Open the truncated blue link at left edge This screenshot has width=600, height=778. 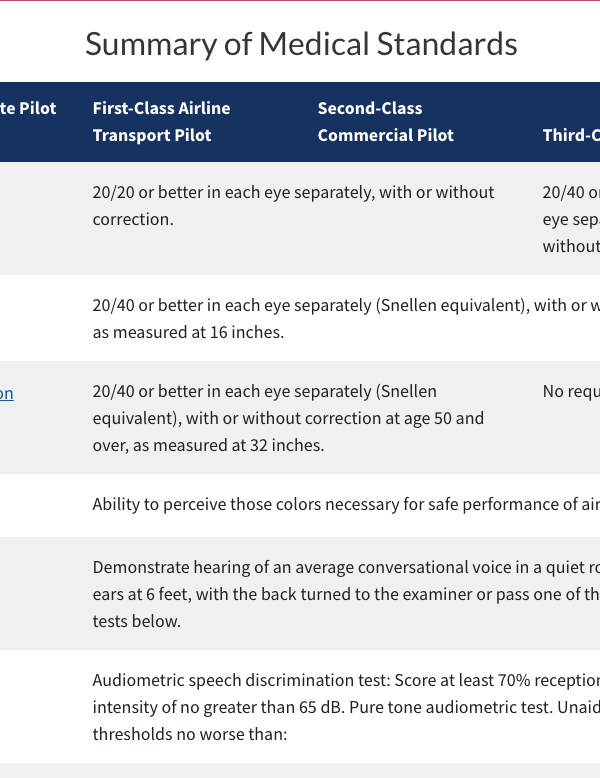point(6,393)
